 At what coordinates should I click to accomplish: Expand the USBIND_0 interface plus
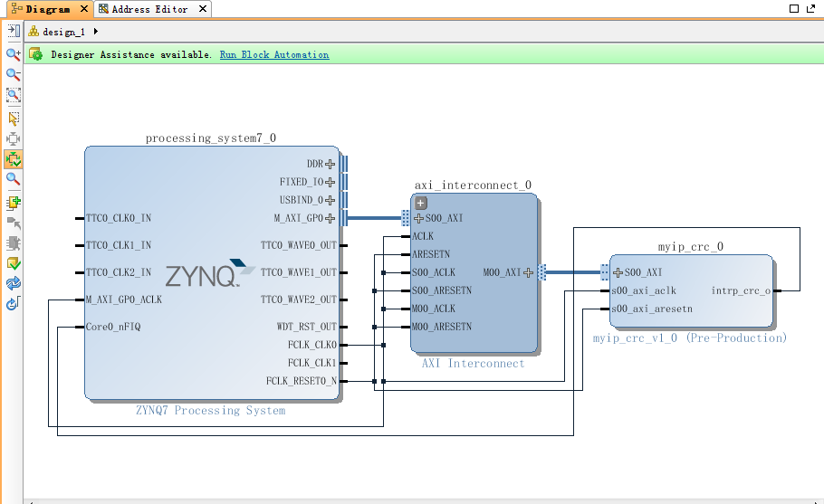coord(330,200)
